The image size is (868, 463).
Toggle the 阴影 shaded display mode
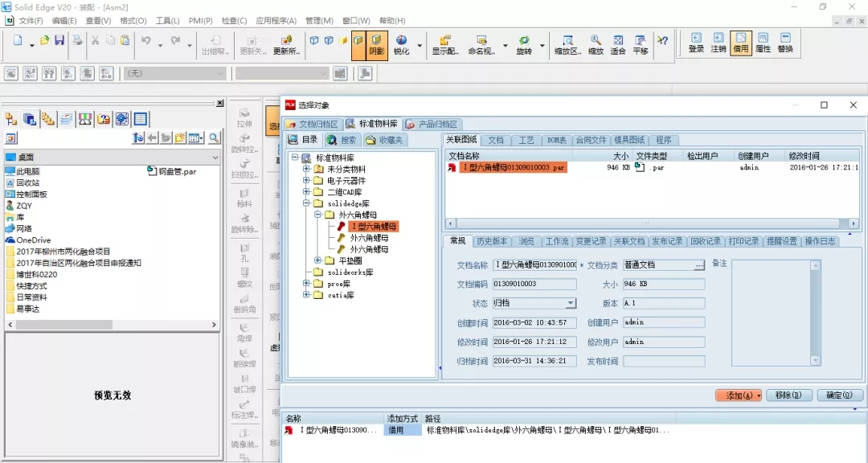point(377,45)
